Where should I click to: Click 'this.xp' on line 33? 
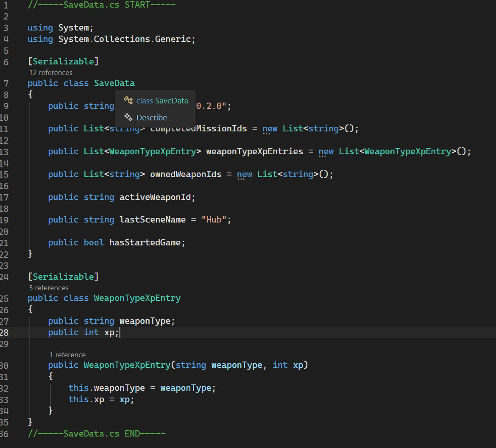click(x=86, y=400)
